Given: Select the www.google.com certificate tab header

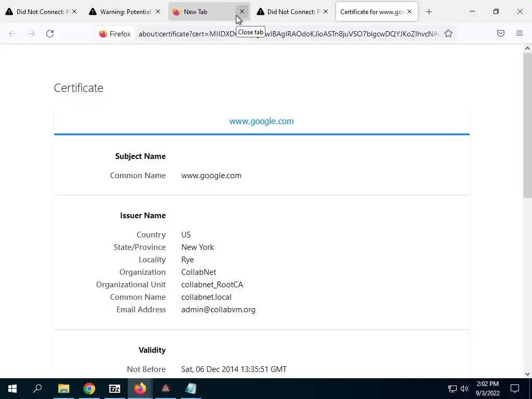Looking at the screenshot, I should [x=262, y=121].
